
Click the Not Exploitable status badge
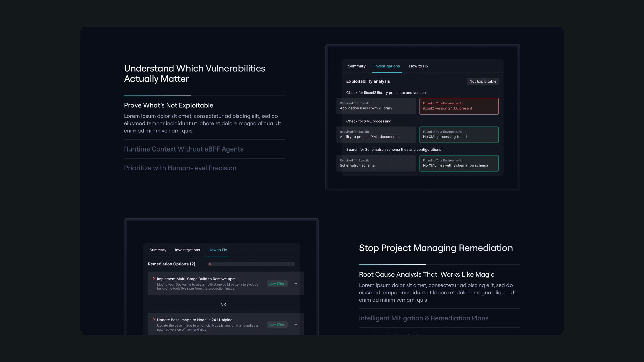(483, 81)
